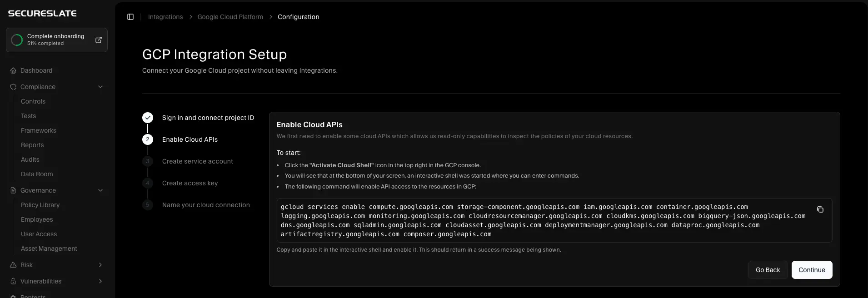Image resolution: width=868 pixels, height=298 pixels.
Task: Click the Risk warning triangle icon
Action: point(13,265)
